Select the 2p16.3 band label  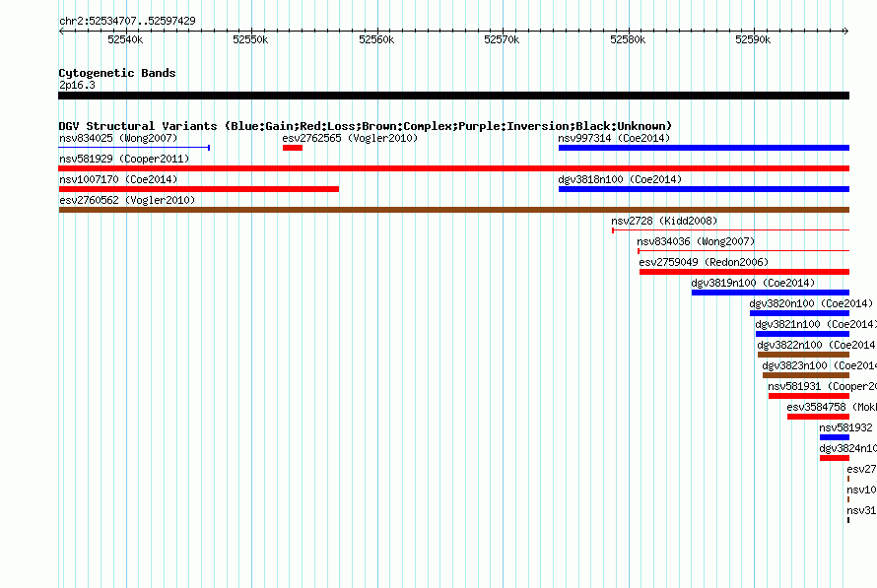[x=77, y=85]
